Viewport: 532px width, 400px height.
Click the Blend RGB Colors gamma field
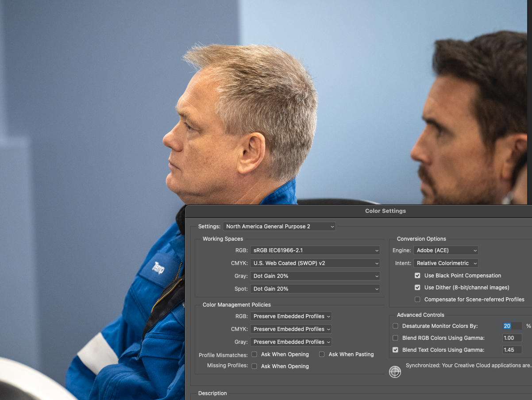512,338
